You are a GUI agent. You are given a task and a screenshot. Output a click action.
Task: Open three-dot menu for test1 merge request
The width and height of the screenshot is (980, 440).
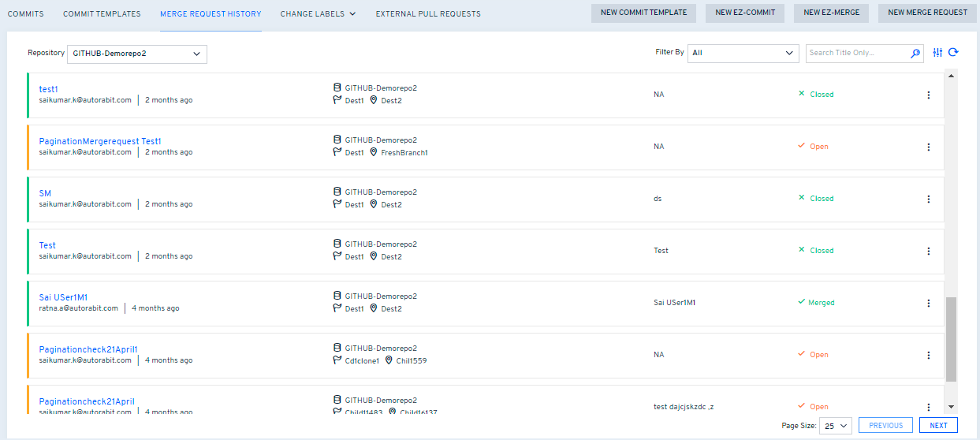(928, 95)
